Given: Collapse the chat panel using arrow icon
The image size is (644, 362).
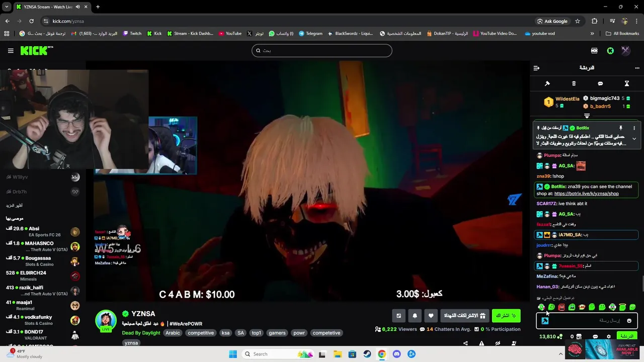Looking at the screenshot, I should (x=536, y=68).
